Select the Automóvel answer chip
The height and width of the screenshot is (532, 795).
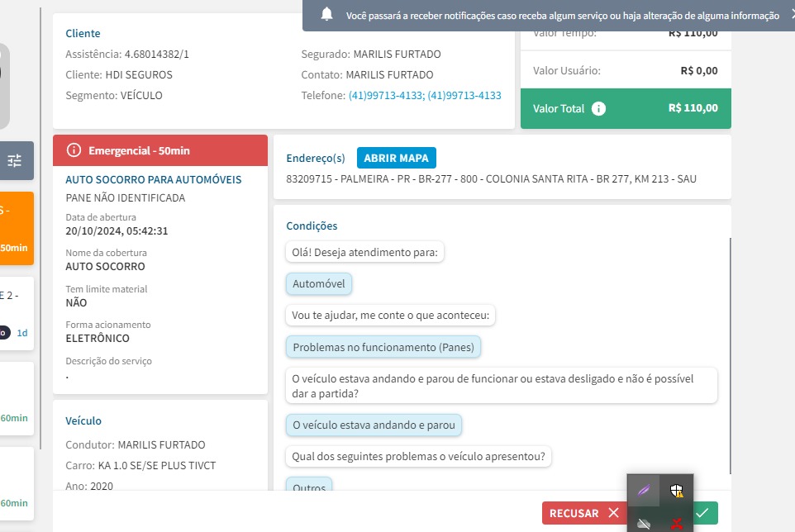[319, 283]
